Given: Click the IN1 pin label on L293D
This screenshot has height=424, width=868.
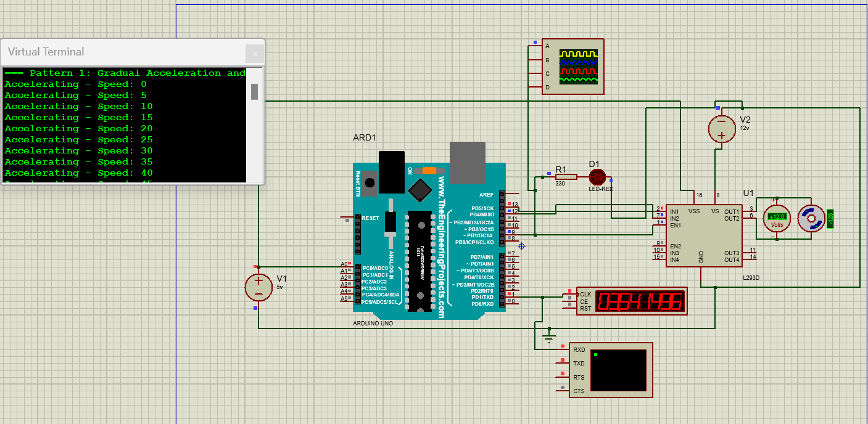Looking at the screenshot, I should coord(675,211).
